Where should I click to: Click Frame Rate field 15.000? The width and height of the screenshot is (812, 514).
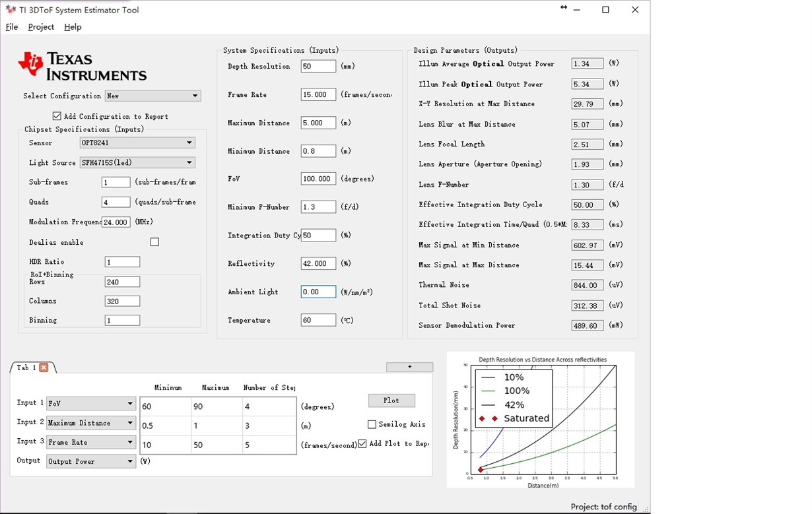tap(318, 94)
